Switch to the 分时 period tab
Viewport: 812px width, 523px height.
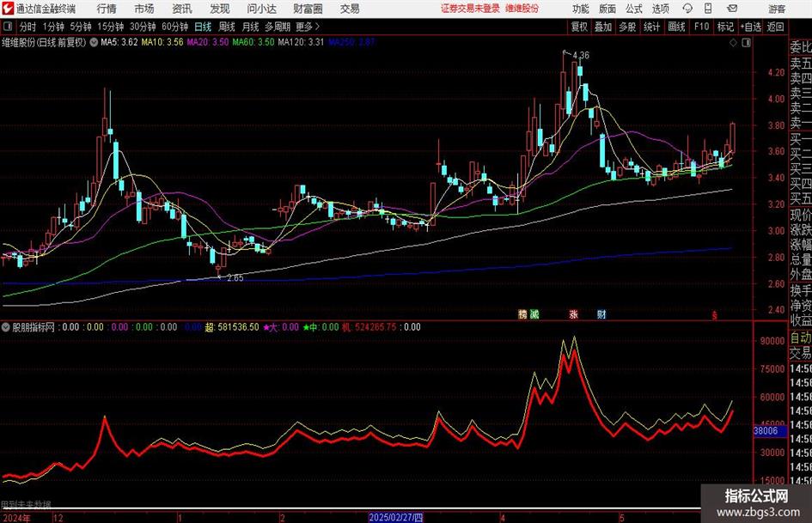28,27
